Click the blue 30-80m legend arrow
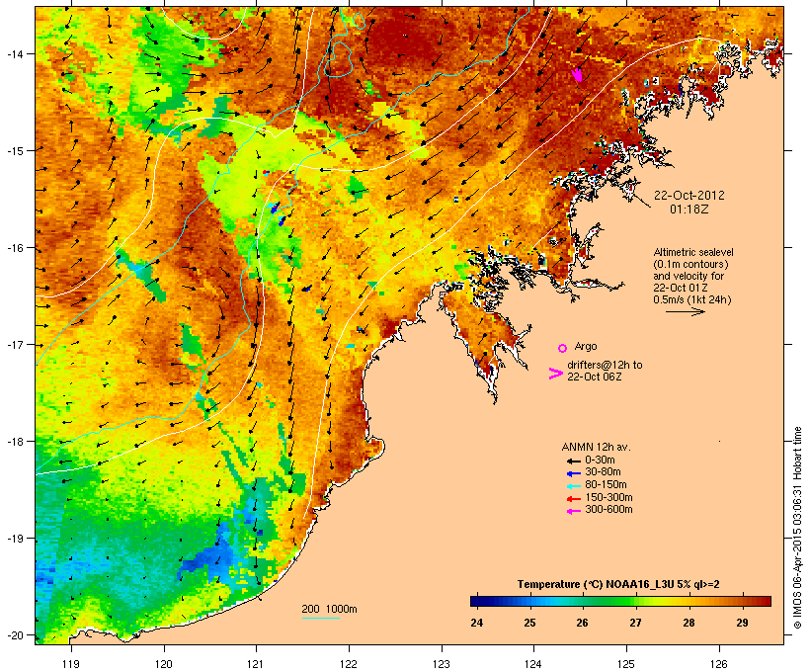Image resolution: width=810 pixels, height=672 pixels. click(573, 473)
